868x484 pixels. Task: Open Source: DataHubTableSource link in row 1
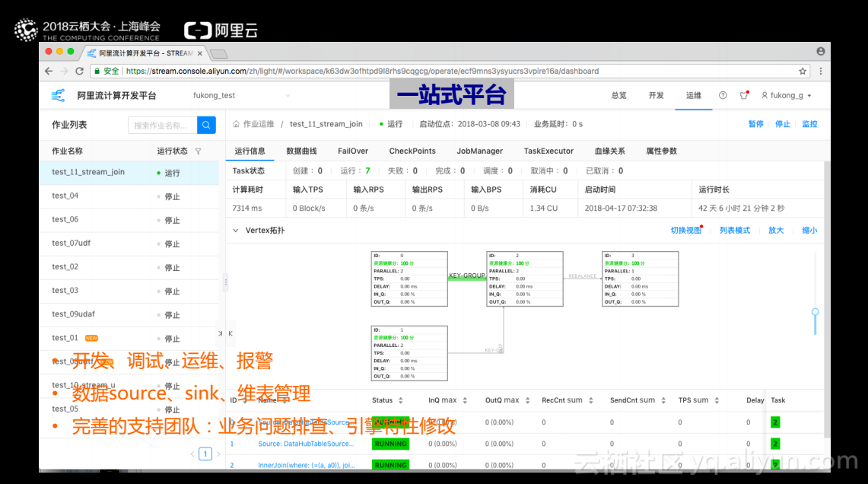pyautogui.click(x=306, y=444)
